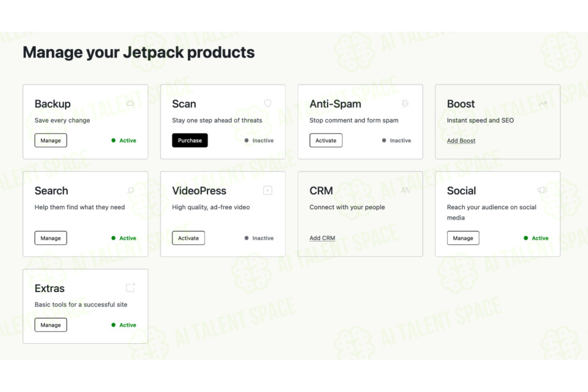The height and width of the screenshot is (392, 588).
Task: Follow the Add CRM link
Action: pyautogui.click(x=322, y=238)
